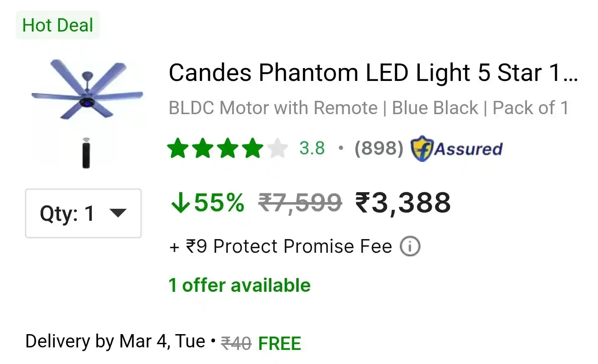Click the '₹9 Protect Promise Fee' text

(x=289, y=247)
